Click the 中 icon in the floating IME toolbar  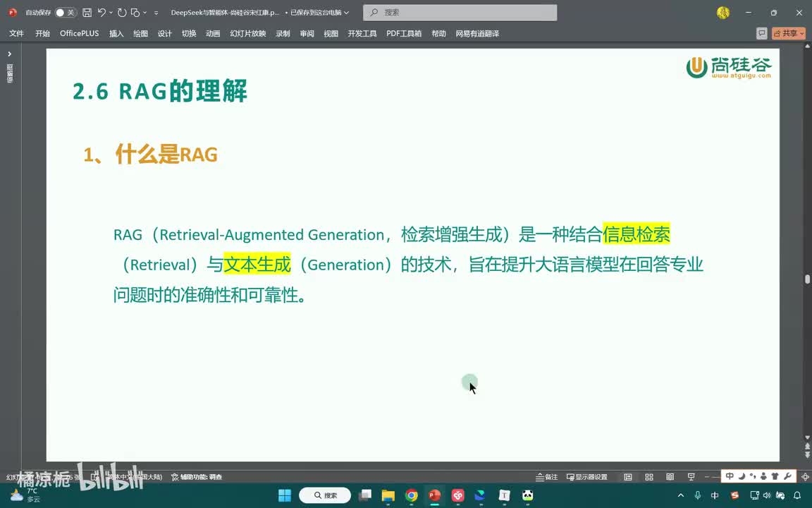(730, 476)
